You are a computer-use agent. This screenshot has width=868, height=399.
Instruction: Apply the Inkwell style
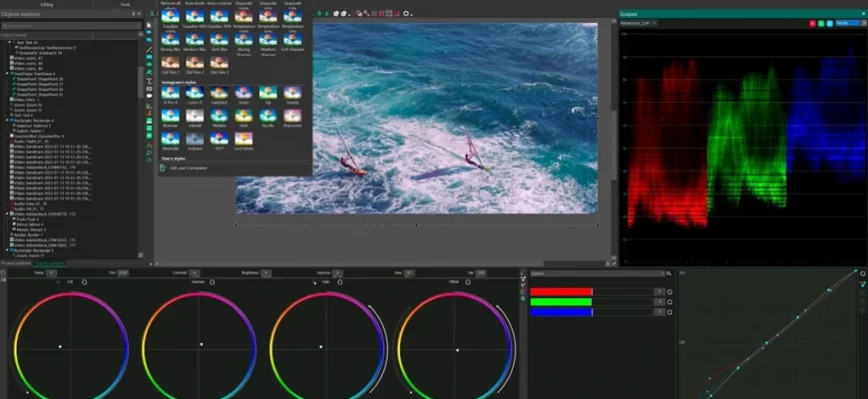(195, 118)
